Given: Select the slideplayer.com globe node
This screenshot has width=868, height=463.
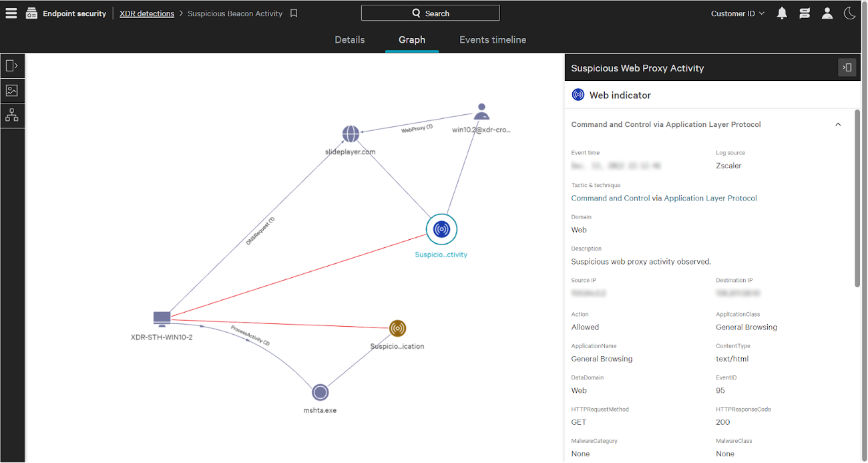Looking at the screenshot, I should (x=351, y=134).
